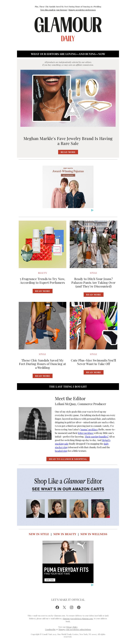Open the X social media icon
Viewport: 136px width, 644px height.
pyautogui.click(x=64, y=607)
